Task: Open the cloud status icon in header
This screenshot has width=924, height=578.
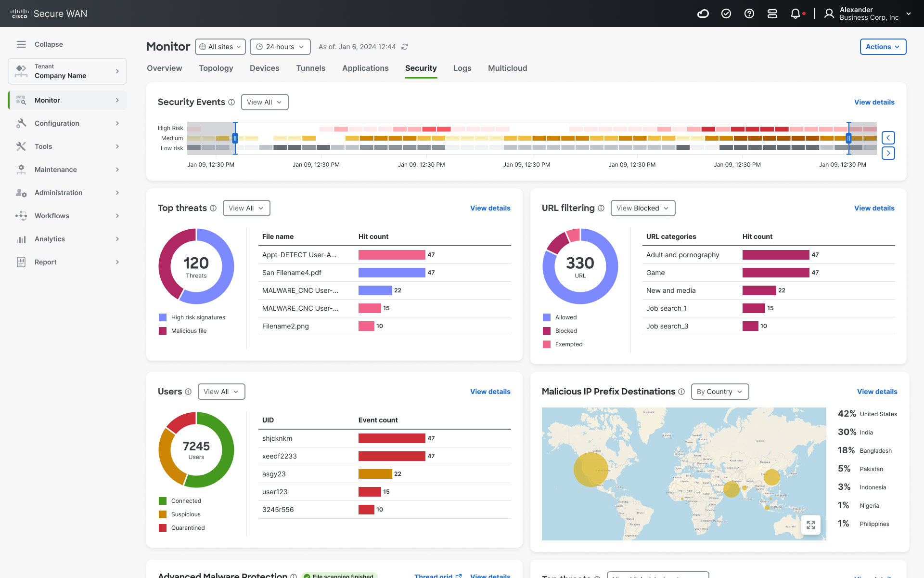Action: pyautogui.click(x=703, y=13)
